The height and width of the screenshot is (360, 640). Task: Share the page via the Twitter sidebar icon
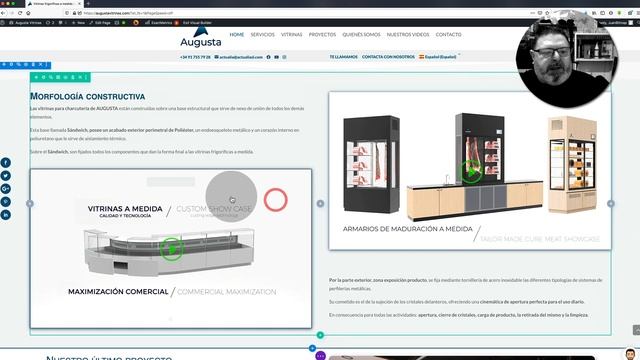[5, 176]
